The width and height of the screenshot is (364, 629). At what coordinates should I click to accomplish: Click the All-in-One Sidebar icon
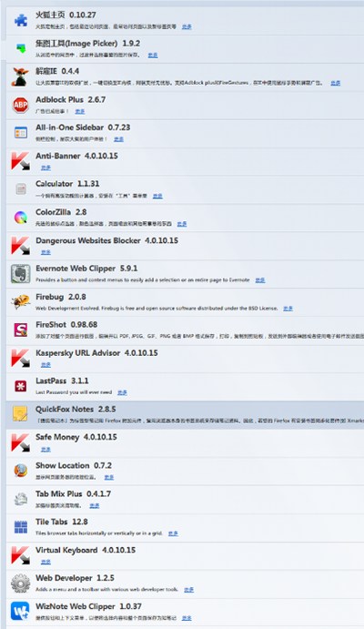pos(20,133)
